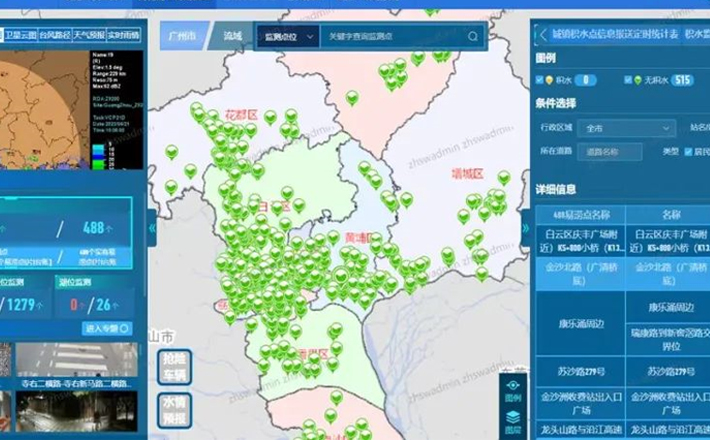Click the 图例 legend eye icon
Viewport: 710px width, 440px height.
point(512,388)
